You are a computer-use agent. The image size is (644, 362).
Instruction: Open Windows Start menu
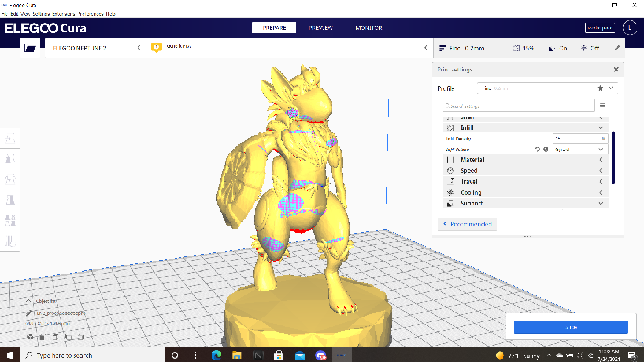pyautogui.click(x=11, y=355)
